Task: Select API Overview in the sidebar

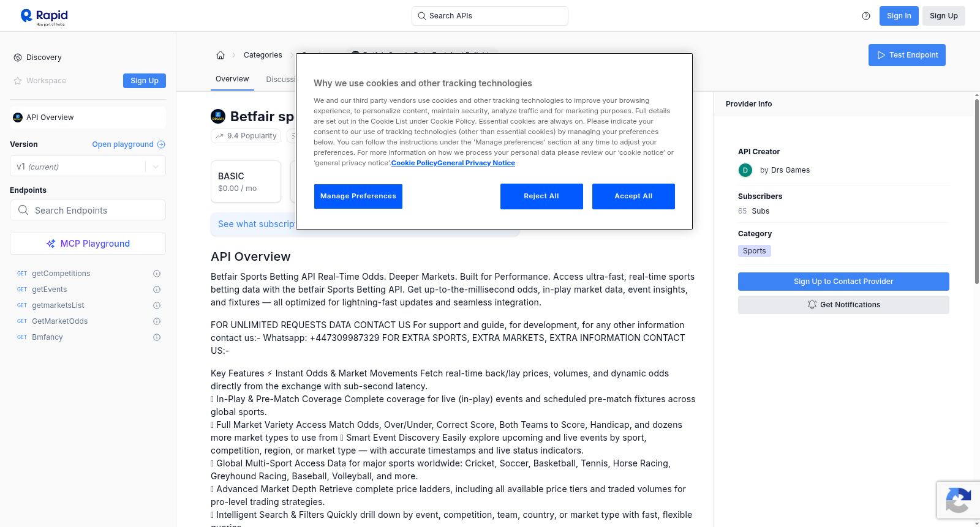Action: point(88,118)
